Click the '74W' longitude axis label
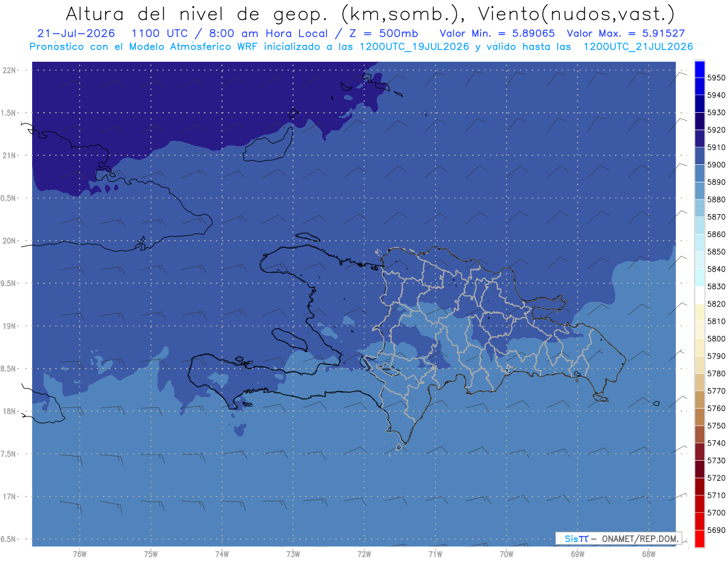Image resolution: width=728 pixels, height=562 pixels. (222, 554)
